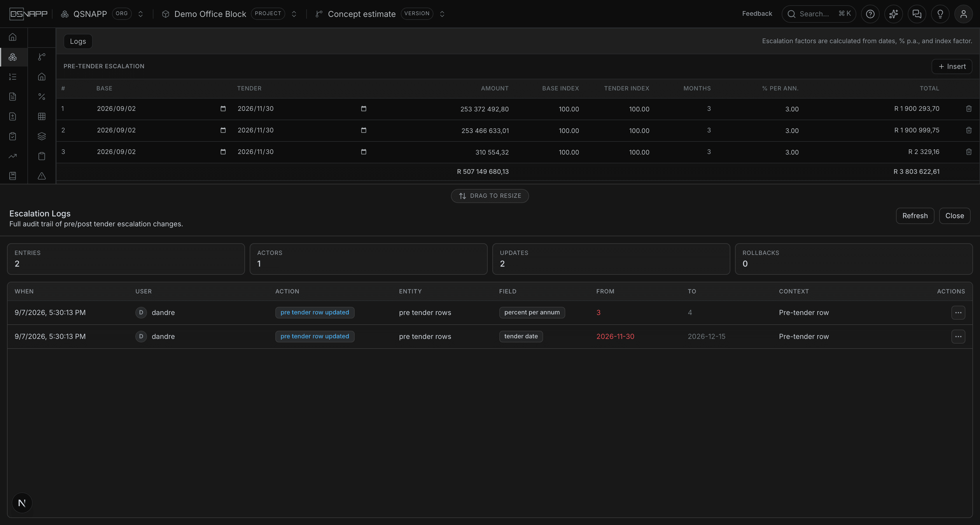The height and width of the screenshot is (525, 980).
Task: Click the round N badge at bottom left
Action: (22, 503)
